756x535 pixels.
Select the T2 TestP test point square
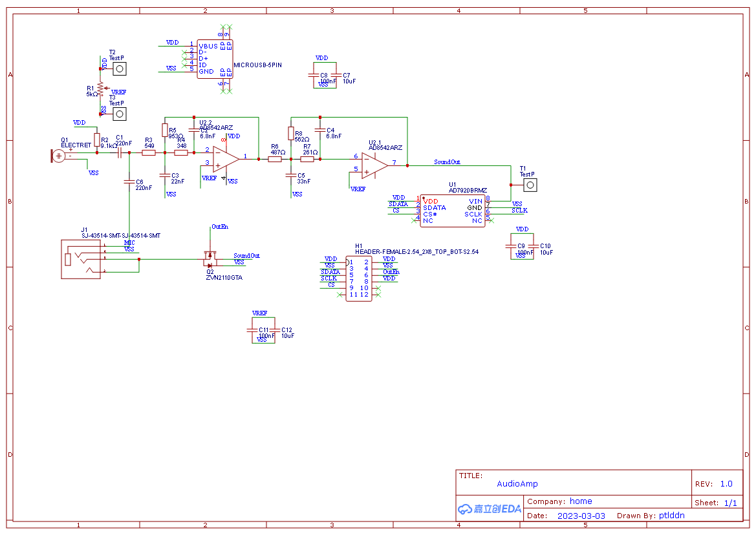click(x=120, y=69)
